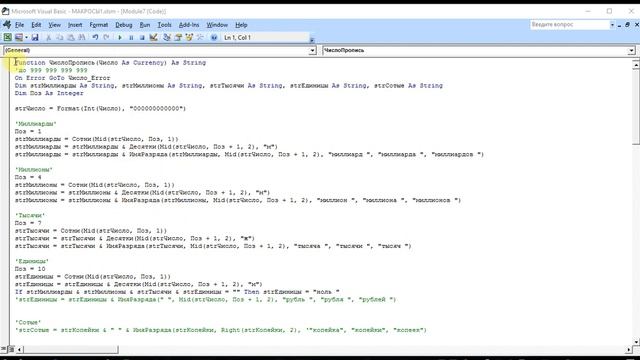Open the View menu
Viewport: 640px width, 360px height.
[54, 25]
